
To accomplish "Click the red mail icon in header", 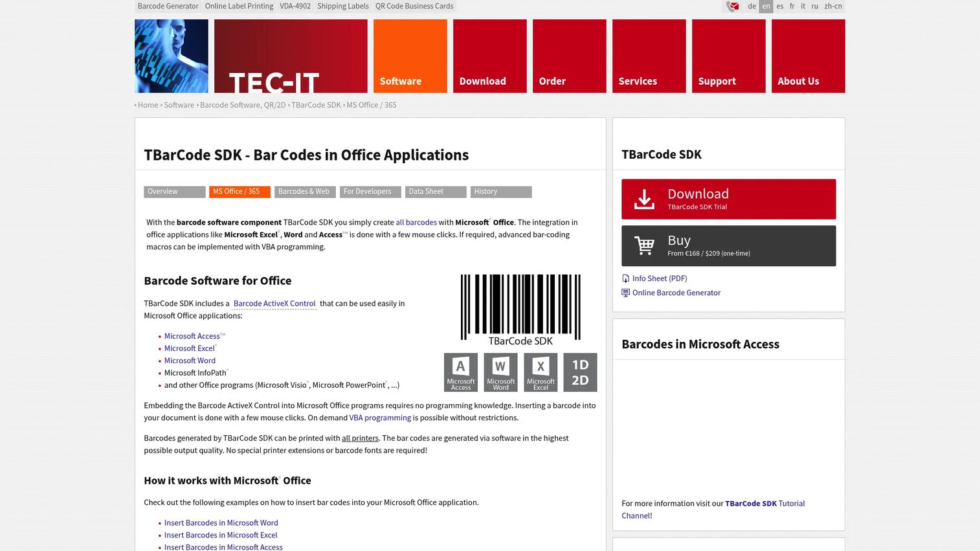I will tap(733, 6).
